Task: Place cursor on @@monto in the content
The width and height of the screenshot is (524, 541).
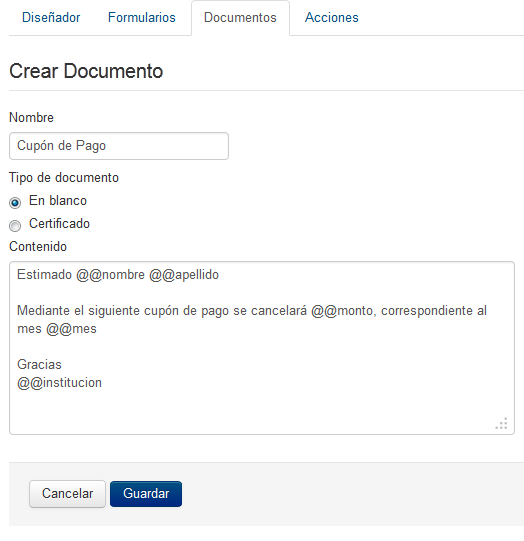Action: (x=342, y=311)
